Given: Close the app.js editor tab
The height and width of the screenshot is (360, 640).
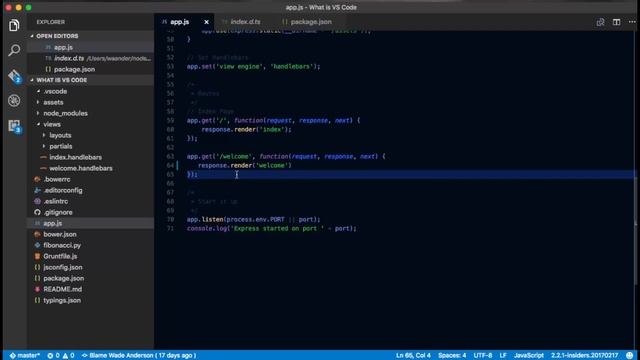Looking at the screenshot, I should tap(206, 22).
